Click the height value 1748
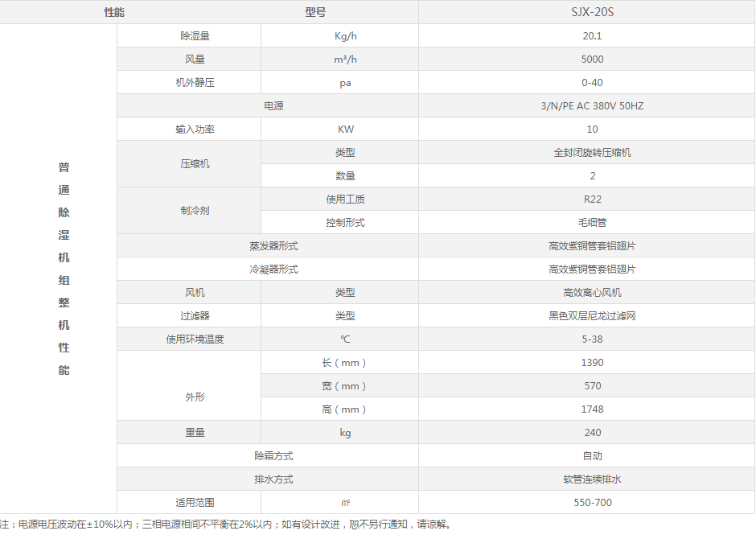Viewport: 756px width, 539px height. pyautogui.click(x=592, y=409)
